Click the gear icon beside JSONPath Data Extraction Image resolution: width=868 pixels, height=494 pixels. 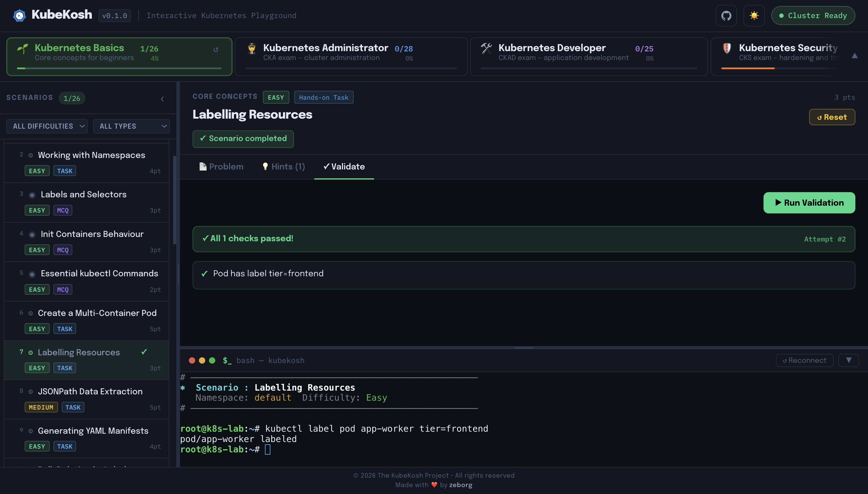coord(30,392)
